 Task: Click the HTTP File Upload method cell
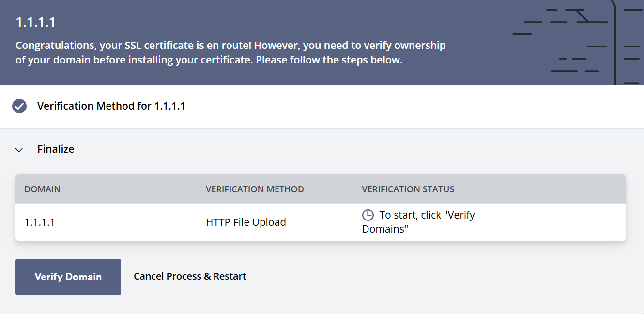(246, 222)
